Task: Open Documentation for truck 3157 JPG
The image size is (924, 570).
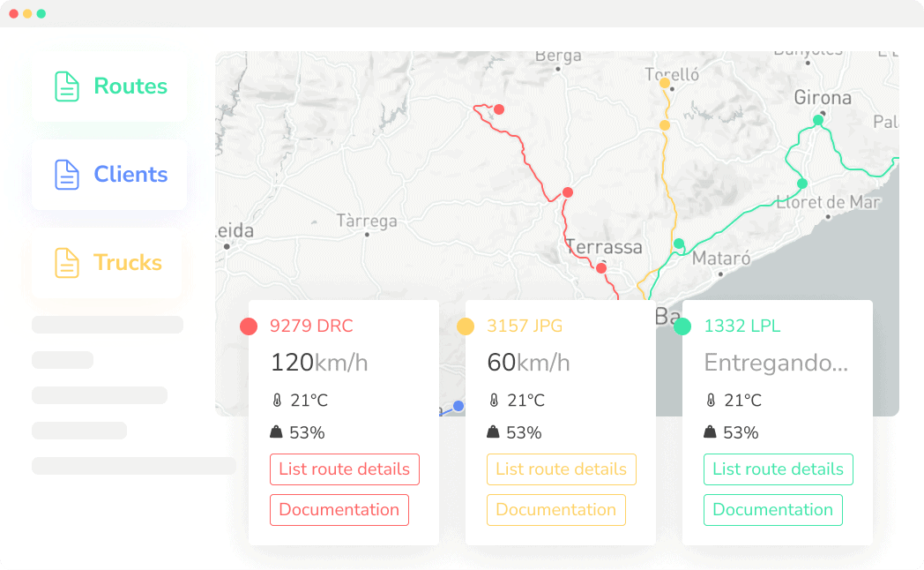Action: 555,510
